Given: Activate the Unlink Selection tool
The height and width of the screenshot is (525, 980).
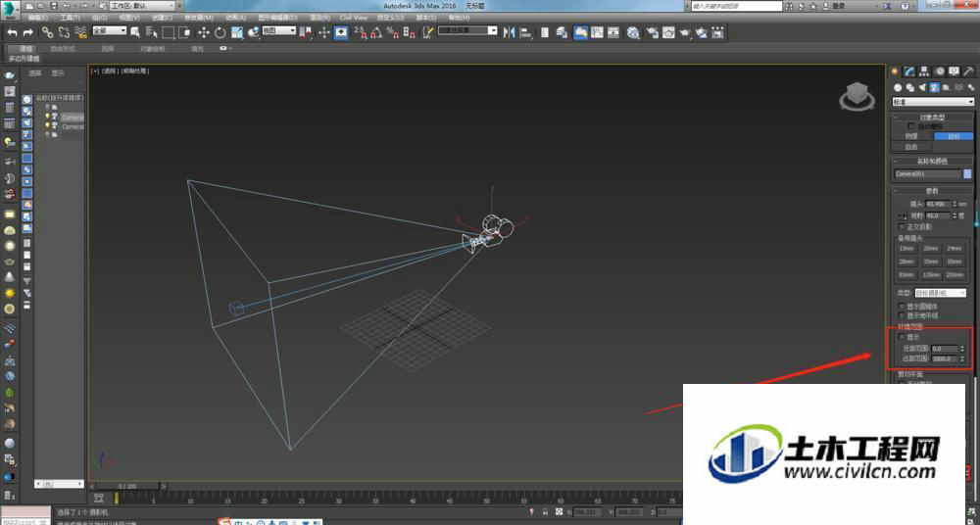Looking at the screenshot, I should [x=64, y=32].
